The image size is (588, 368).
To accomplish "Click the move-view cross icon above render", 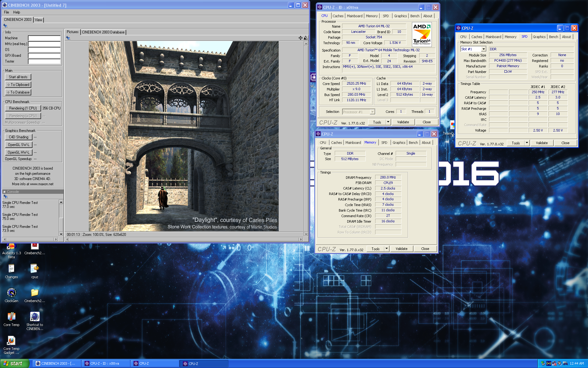I will (300, 38).
